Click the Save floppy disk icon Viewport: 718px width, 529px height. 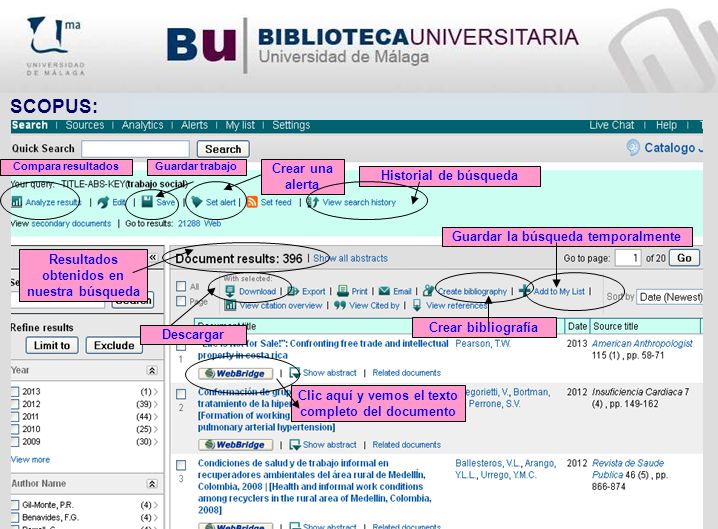[x=147, y=202]
